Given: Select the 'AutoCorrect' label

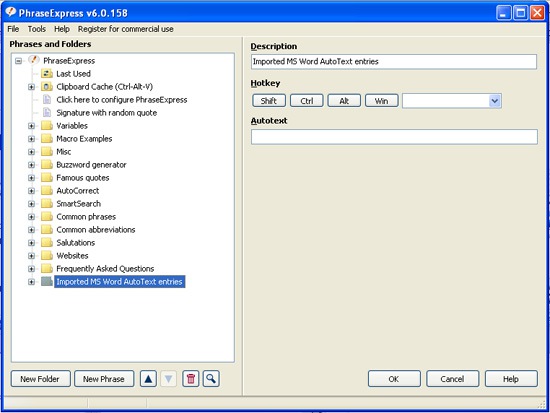Looking at the screenshot, I should point(78,191).
